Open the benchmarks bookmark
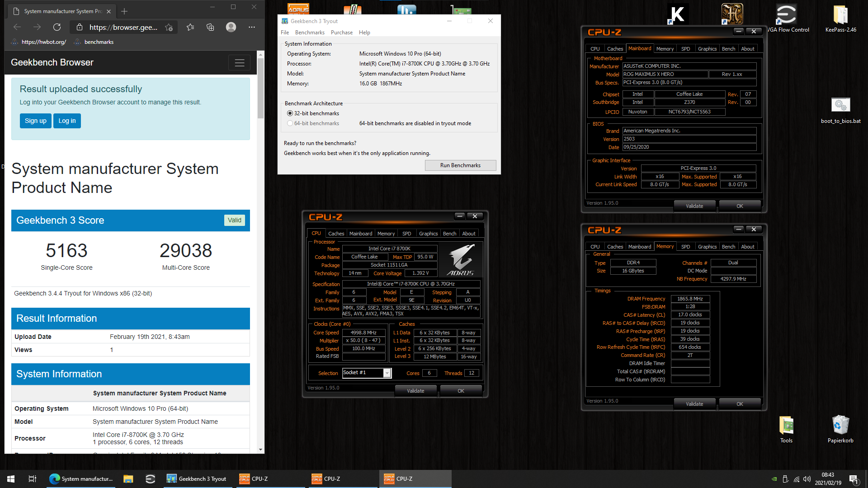Screen dimensions: 868x488 point(94,42)
